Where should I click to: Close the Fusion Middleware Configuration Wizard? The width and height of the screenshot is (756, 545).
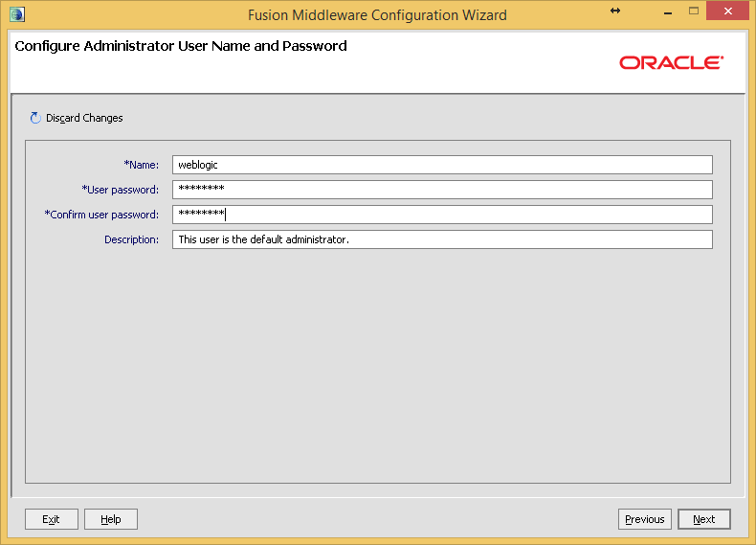click(x=727, y=11)
